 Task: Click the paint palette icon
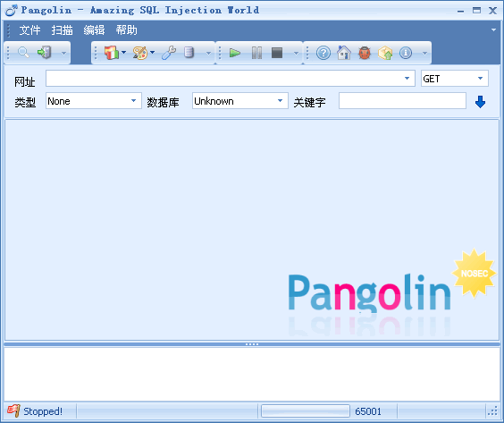140,53
